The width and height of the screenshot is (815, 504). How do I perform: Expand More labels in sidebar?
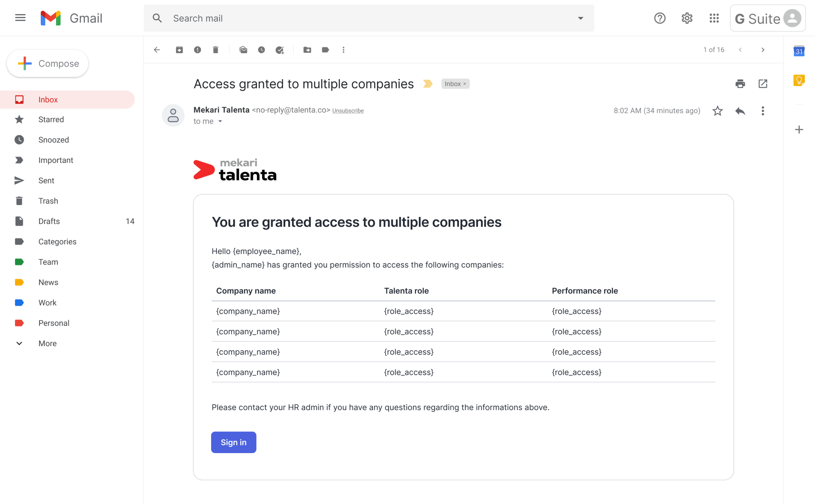(47, 343)
